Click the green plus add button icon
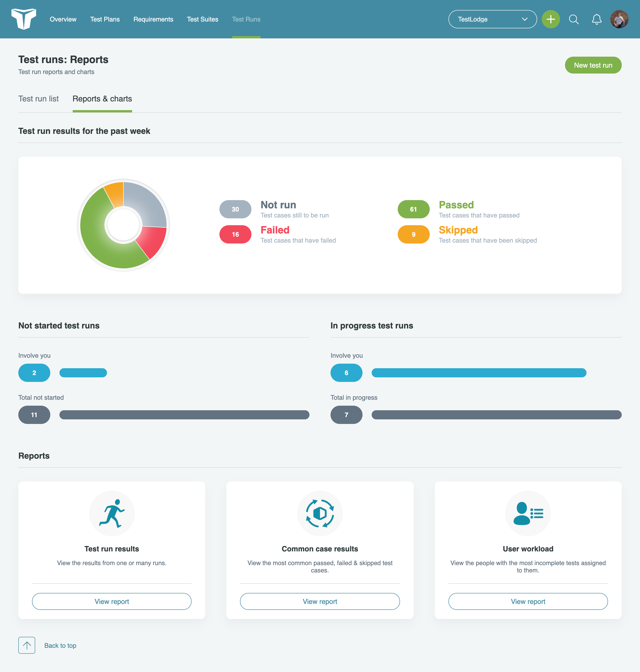 tap(551, 19)
